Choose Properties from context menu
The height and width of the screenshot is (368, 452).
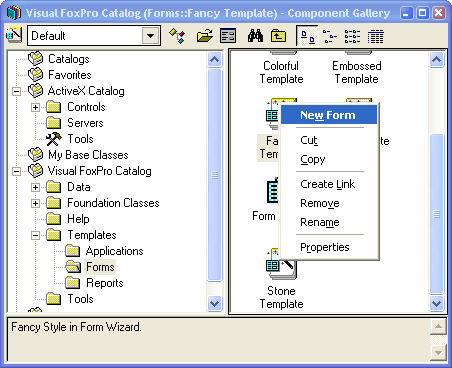[x=329, y=247]
